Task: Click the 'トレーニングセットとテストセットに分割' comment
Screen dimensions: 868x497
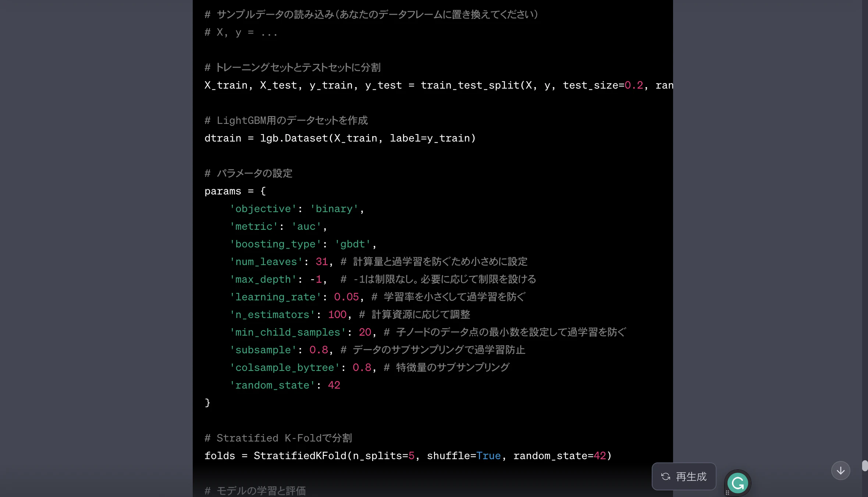Action: [x=293, y=68]
